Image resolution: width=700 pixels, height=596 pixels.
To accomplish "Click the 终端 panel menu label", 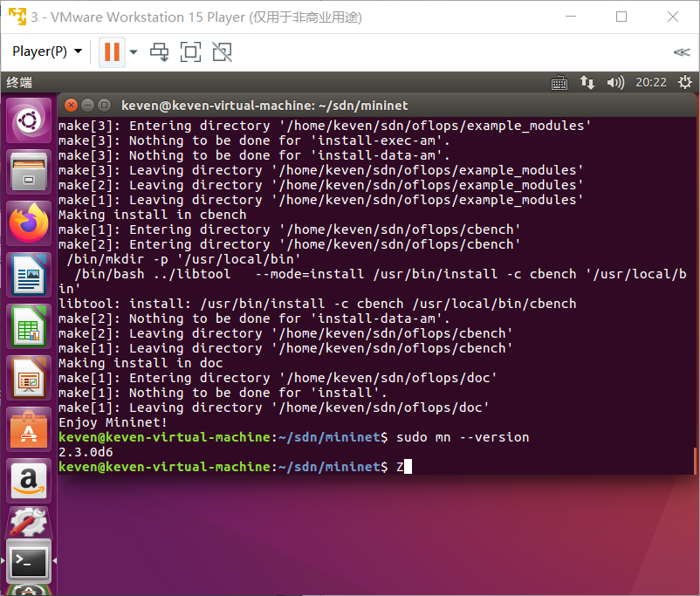I will [x=19, y=83].
